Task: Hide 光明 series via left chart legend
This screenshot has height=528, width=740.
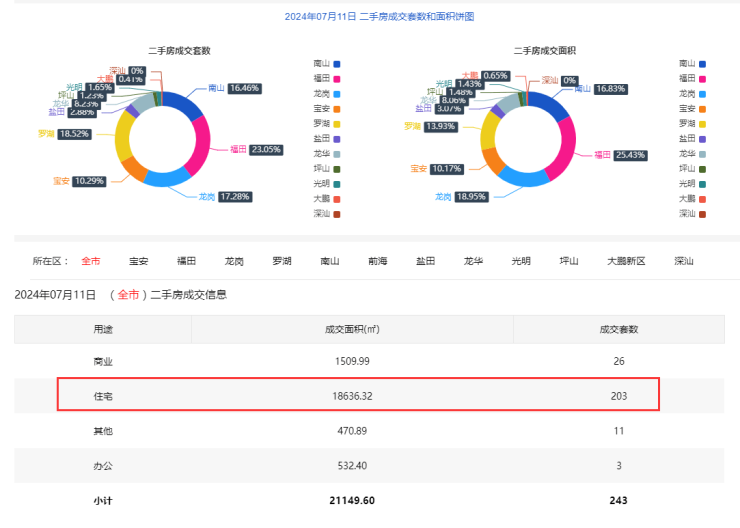Action: [x=338, y=183]
